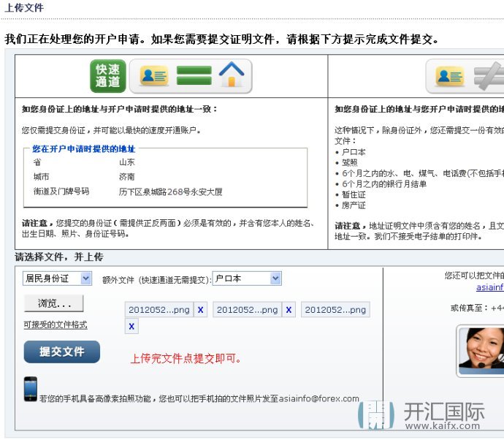Click the mobile phone icon

coord(30,388)
